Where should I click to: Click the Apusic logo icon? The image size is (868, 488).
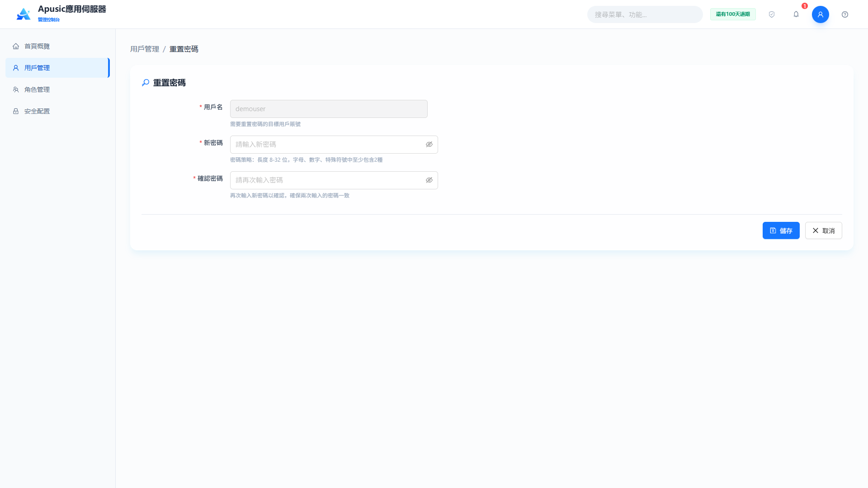(x=24, y=14)
